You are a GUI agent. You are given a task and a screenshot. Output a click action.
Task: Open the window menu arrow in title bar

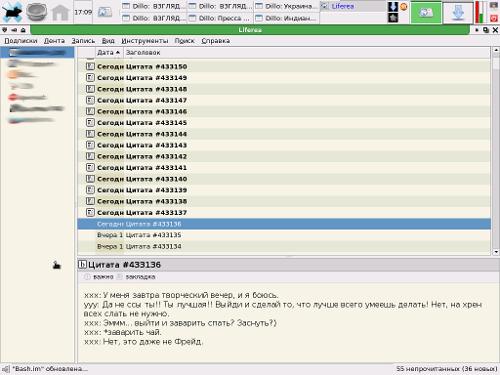[x=5, y=30]
